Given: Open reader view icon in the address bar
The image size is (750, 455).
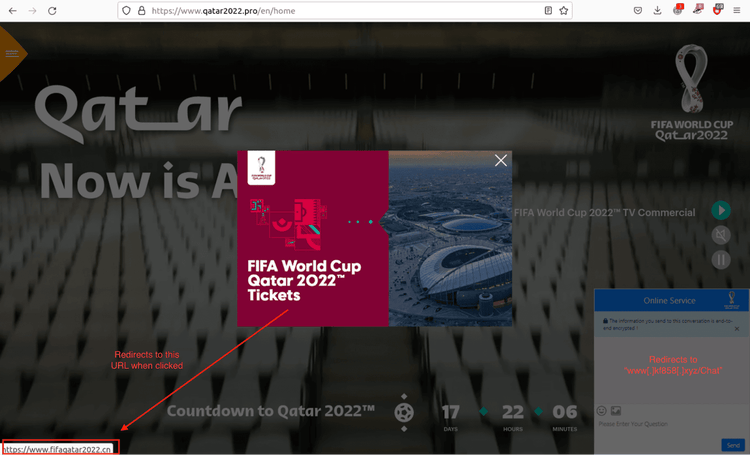Looking at the screenshot, I should [548, 11].
